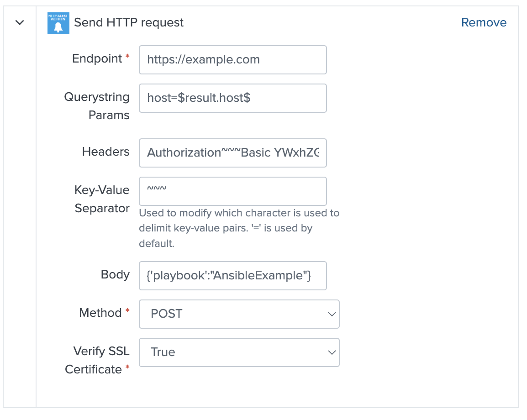Click the HTTP Alert Action bell icon
Viewport: 527px width, 420px height.
58,23
